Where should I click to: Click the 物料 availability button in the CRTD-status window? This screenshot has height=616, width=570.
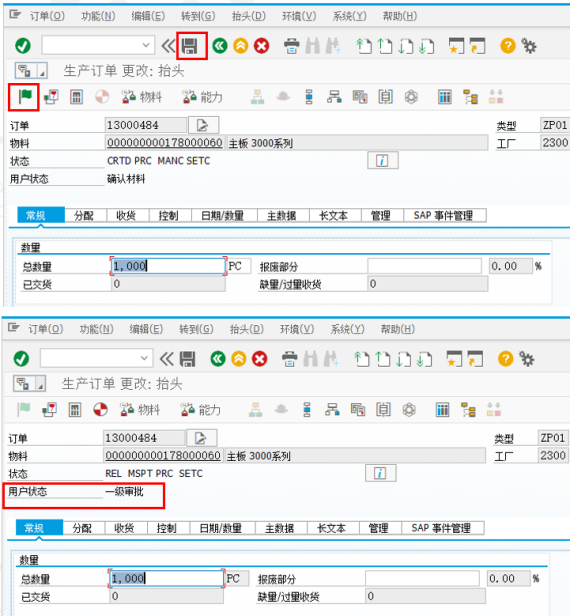pos(141,97)
